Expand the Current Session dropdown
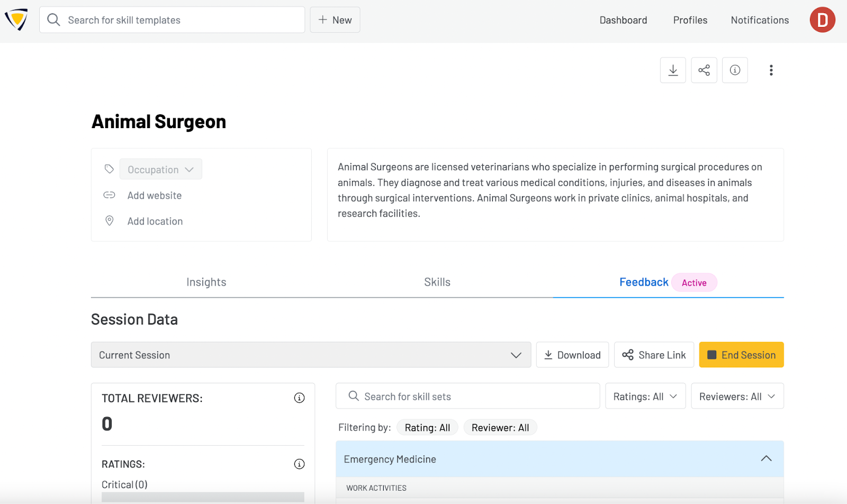This screenshot has height=504, width=847. pyautogui.click(x=311, y=355)
